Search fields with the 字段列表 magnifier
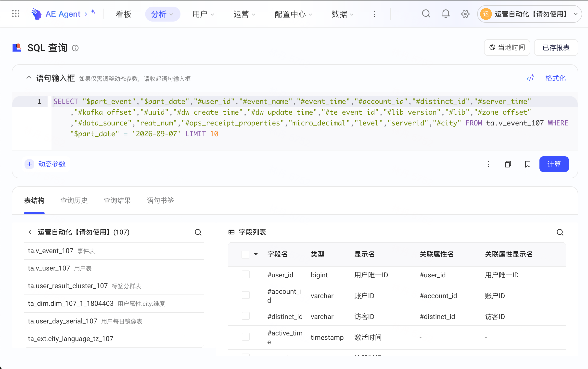 coord(560,232)
